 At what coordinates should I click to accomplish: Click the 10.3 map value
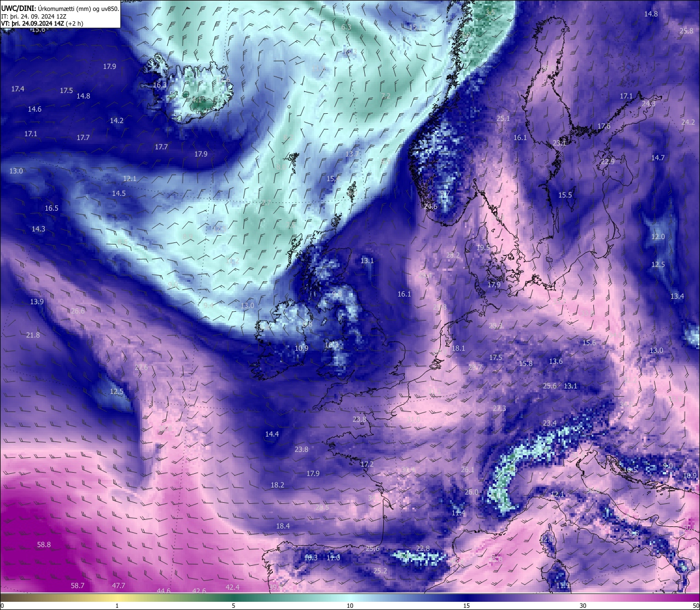311,557
